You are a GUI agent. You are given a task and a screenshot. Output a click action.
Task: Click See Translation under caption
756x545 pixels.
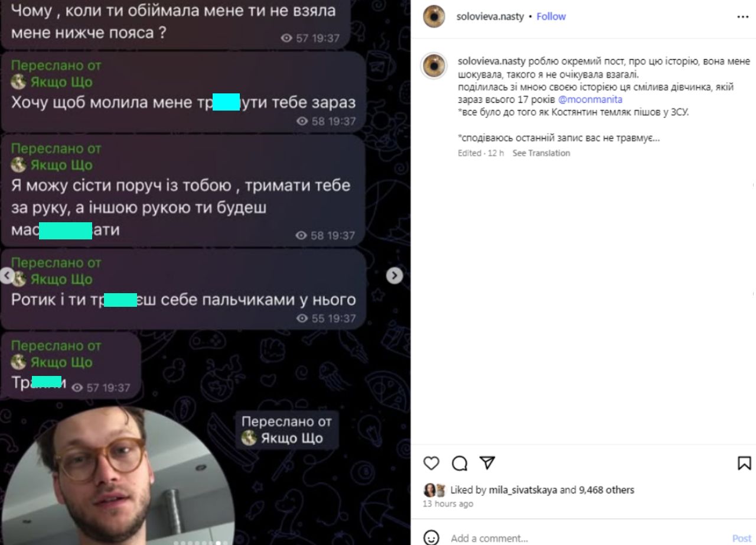541,153
